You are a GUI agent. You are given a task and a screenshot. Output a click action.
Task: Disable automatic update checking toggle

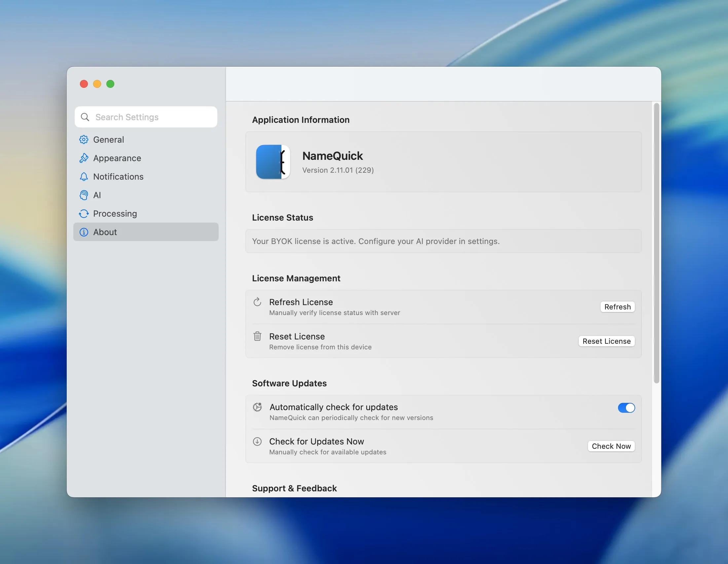tap(626, 407)
